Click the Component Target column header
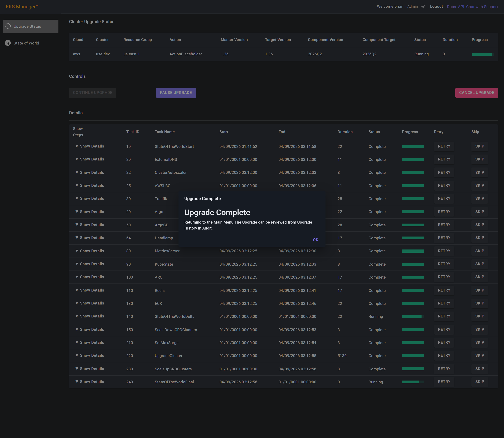This screenshot has height=438, width=504. 379,40
